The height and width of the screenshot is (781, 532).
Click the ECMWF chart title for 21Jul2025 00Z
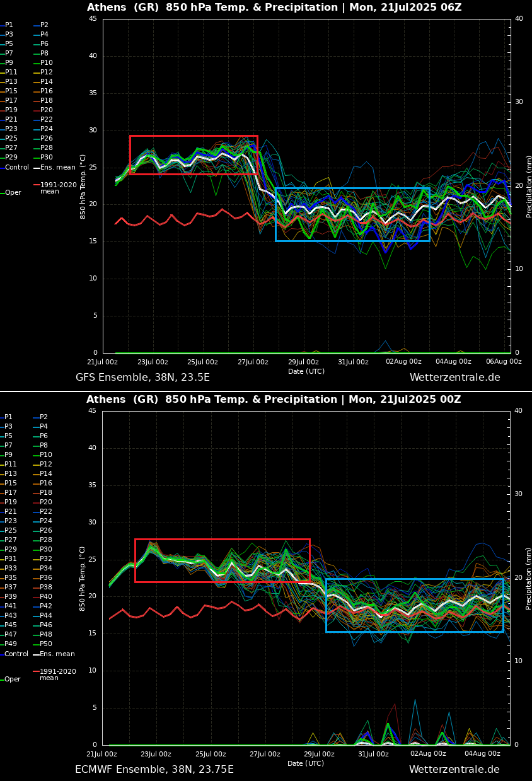(274, 400)
